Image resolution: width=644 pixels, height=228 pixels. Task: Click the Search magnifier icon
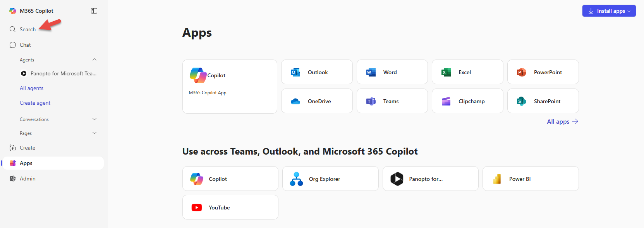coord(13,29)
